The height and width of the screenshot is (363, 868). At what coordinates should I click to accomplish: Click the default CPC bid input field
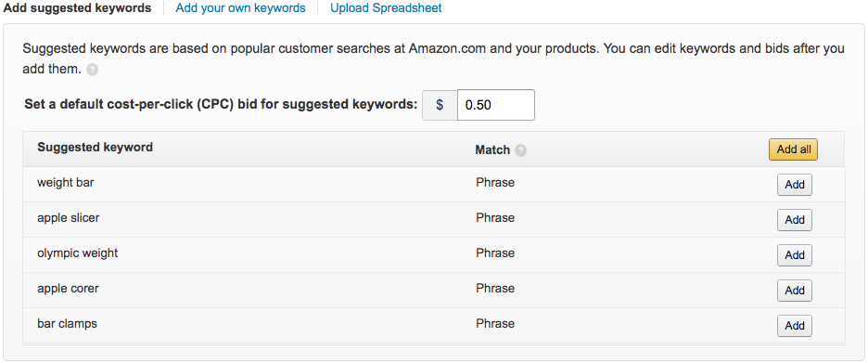point(495,105)
